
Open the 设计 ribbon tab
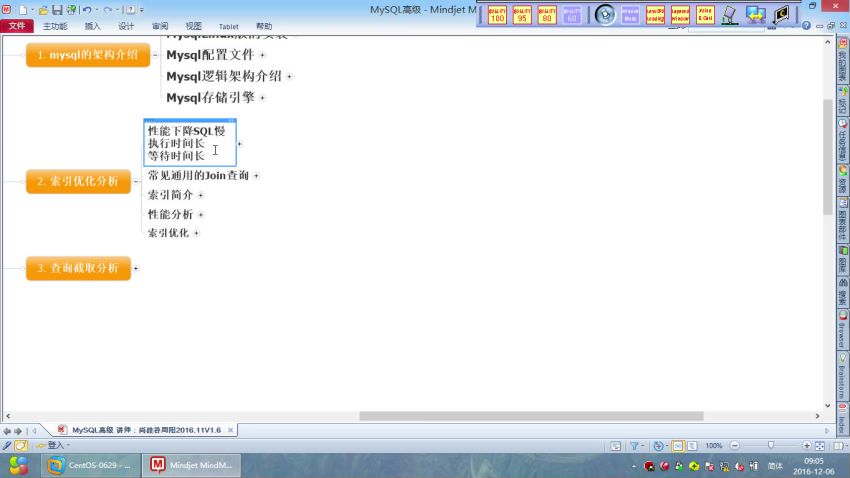pyautogui.click(x=126, y=26)
